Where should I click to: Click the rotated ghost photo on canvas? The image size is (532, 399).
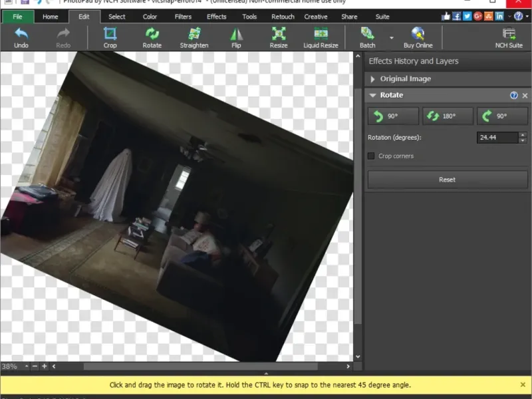pyautogui.click(x=176, y=207)
